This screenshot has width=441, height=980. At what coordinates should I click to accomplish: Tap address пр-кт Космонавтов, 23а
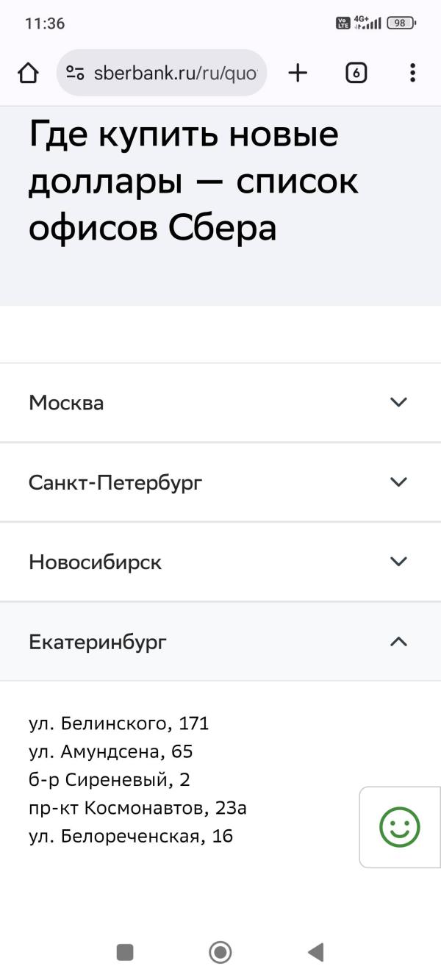click(x=137, y=808)
